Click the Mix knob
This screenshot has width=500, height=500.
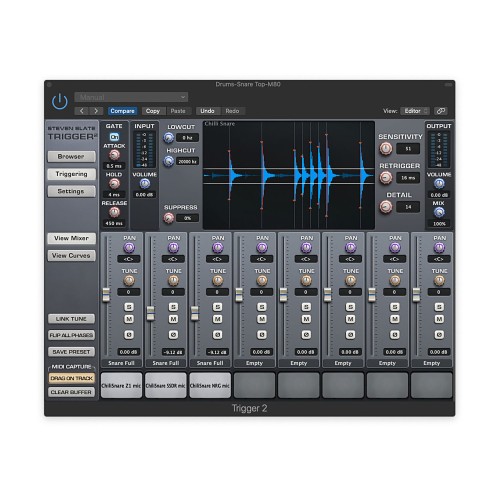coord(439,212)
